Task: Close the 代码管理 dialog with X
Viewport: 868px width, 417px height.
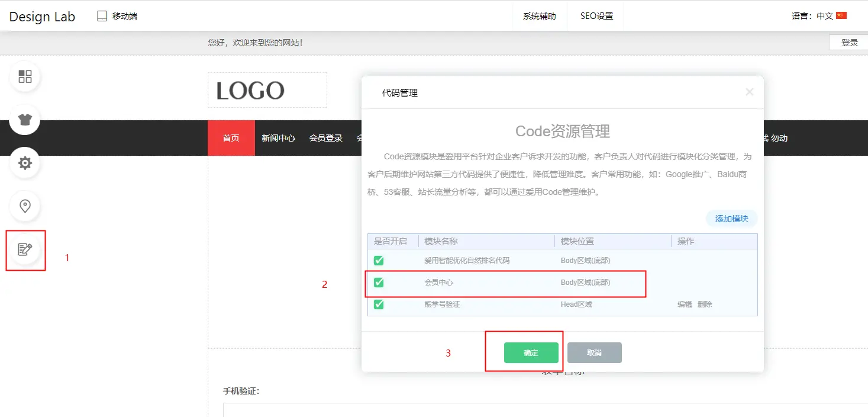Action: click(749, 92)
